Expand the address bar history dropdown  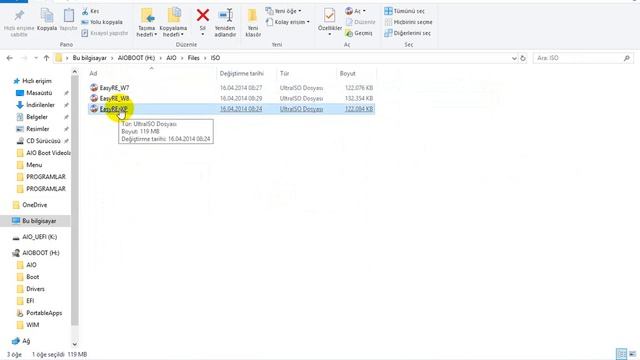point(514,58)
